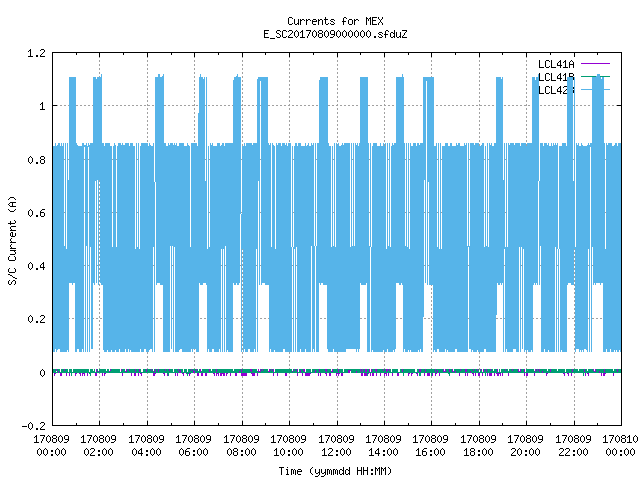Click the LCL42 legend label
Viewport: 640px width, 480px height.
pos(556,90)
